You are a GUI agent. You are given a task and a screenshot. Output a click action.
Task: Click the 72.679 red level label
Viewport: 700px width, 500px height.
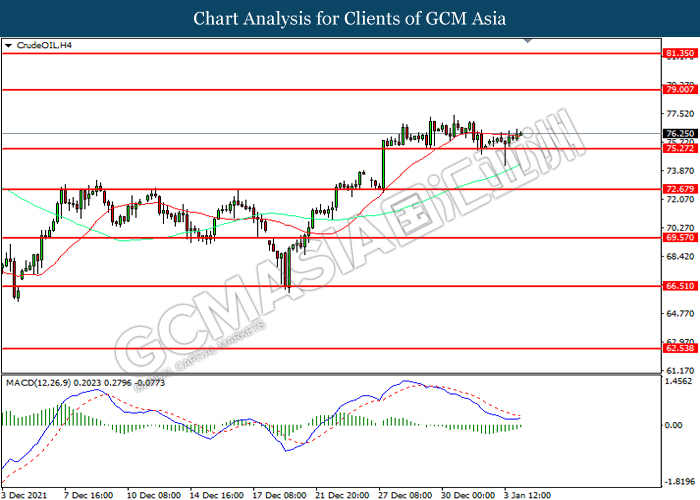tap(680, 189)
